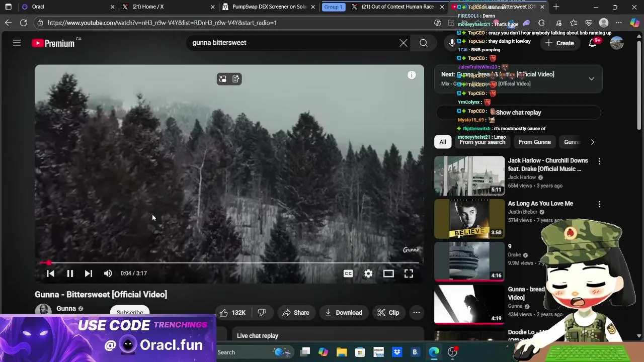Open options for Jack Harlow Churchill Downs
The image size is (644, 362).
pyautogui.click(x=599, y=161)
